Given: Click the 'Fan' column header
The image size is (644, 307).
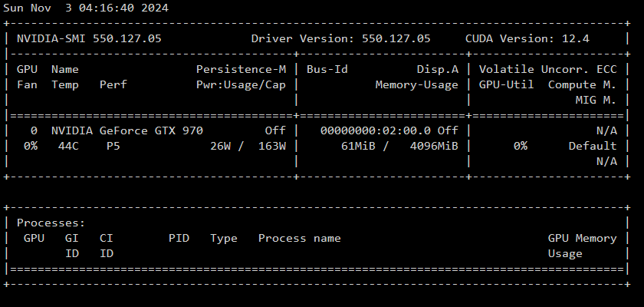Looking at the screenshot, I should pyautogui.click(x=27, y=84).
